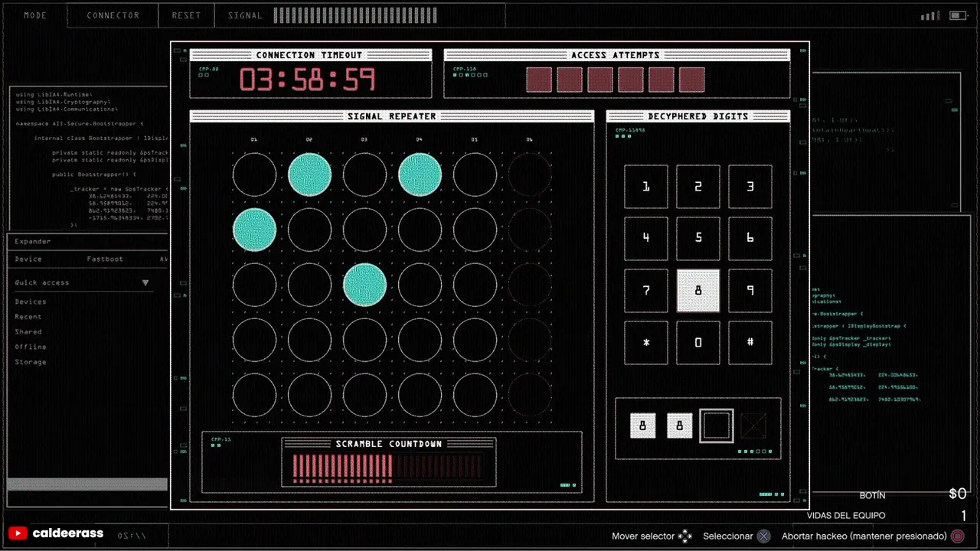980x551 pixels.
Task: Open the SIGNAL menu item
Action: point(245,15)
